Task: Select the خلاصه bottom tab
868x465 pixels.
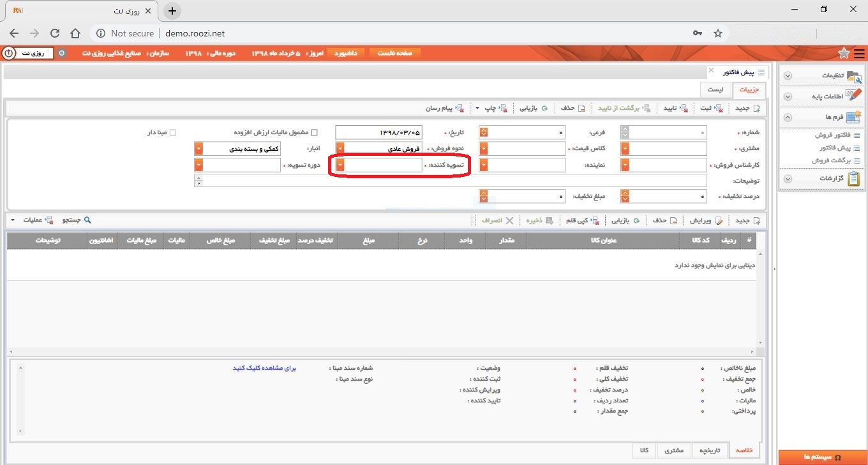Action: pos(744,450)
